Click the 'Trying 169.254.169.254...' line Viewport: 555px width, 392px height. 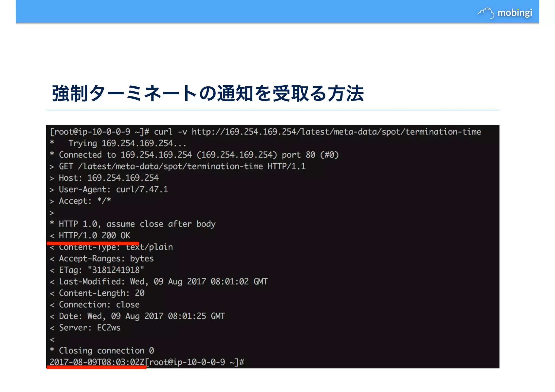click(118, 143)
